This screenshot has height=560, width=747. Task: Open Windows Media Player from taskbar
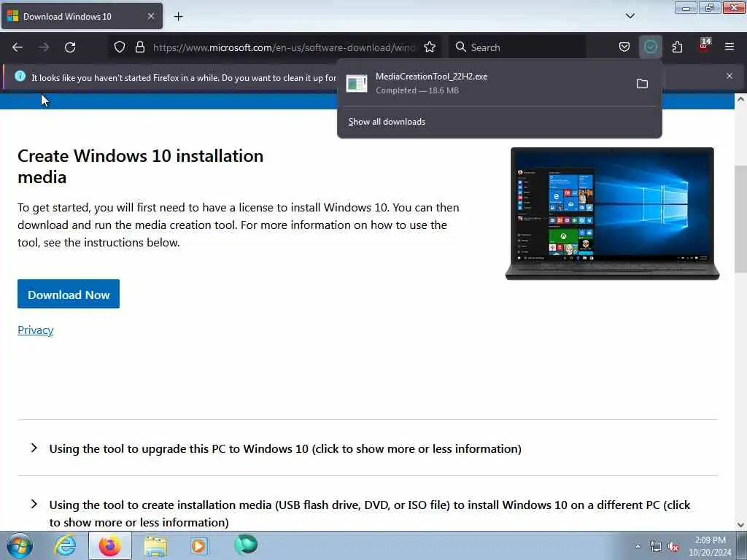(199, 545)
